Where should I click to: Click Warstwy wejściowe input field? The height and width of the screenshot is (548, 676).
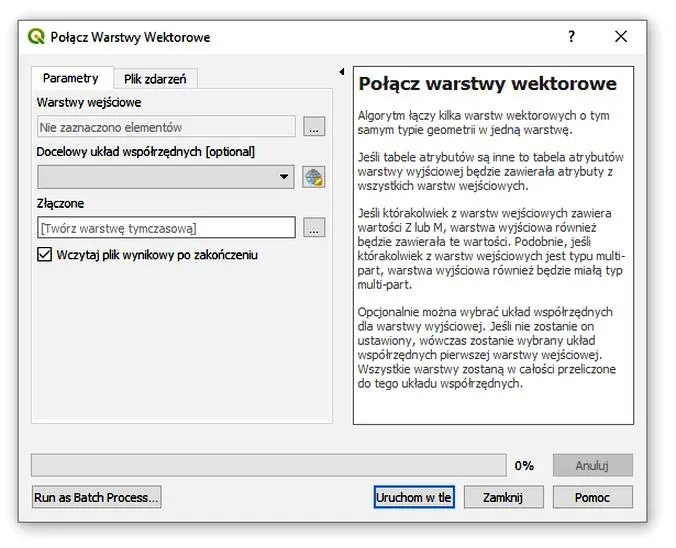pyautogui.click(x=166, y=127)
